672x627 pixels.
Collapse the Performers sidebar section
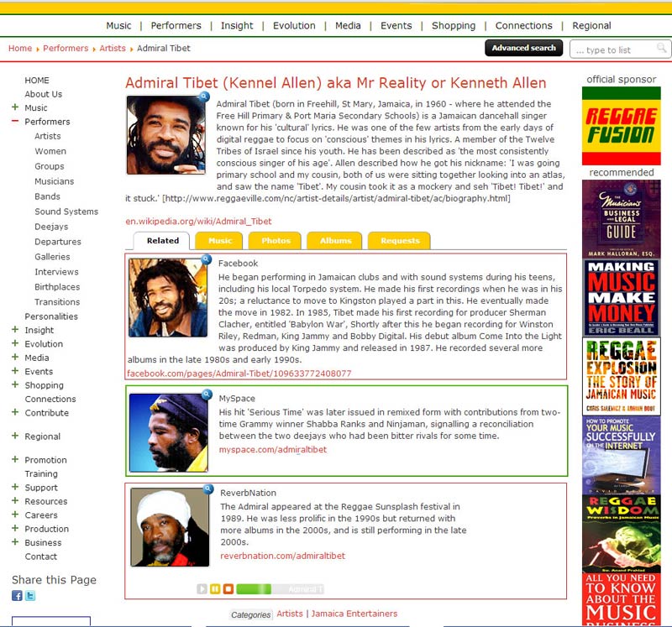coord(15,121)
